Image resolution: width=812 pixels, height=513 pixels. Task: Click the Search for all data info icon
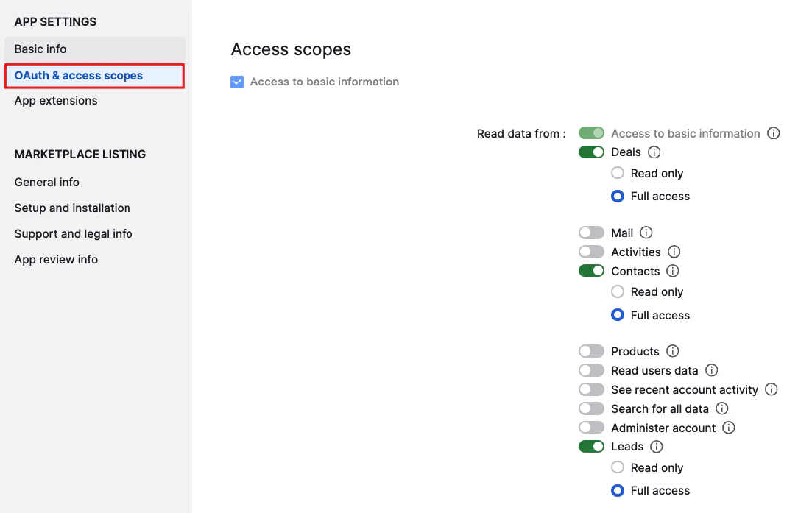[x=721, y=408]
